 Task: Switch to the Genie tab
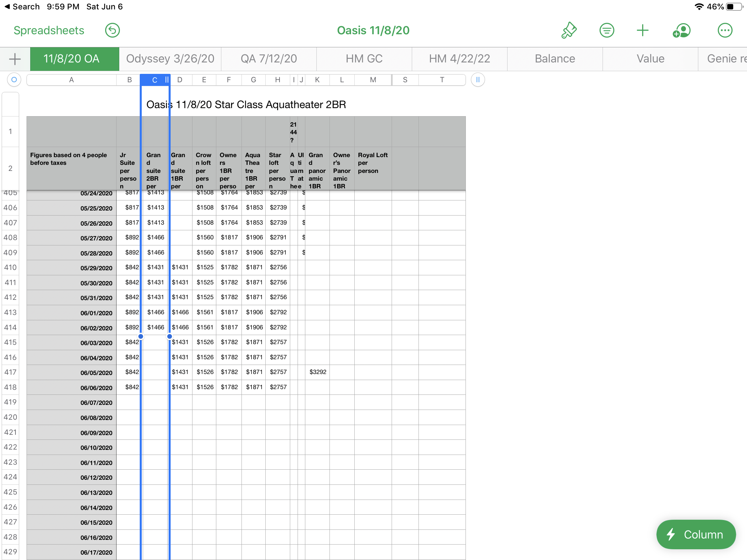coord(723,59)
